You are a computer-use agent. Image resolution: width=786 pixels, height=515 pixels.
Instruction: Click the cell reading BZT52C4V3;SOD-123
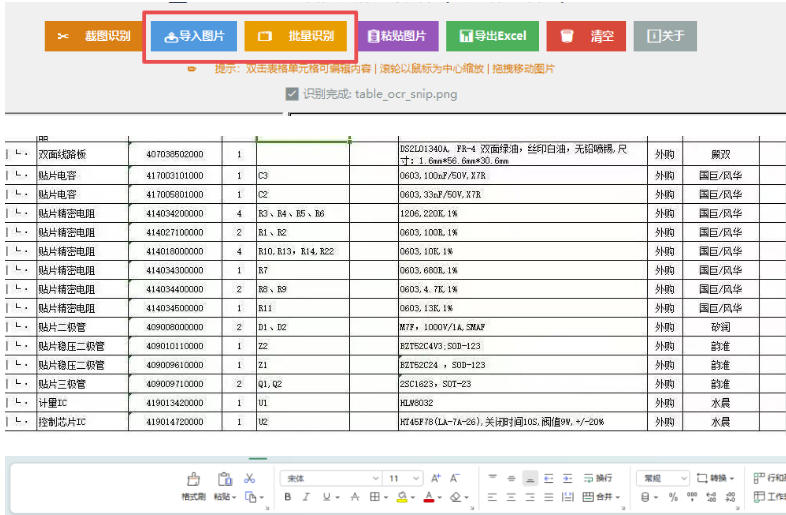(x=523, y=346)
